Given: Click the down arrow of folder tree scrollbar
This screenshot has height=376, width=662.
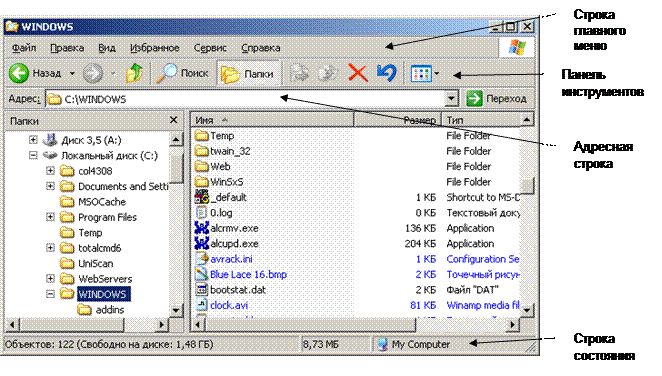Looking at the screenshot, I should 176,311.
